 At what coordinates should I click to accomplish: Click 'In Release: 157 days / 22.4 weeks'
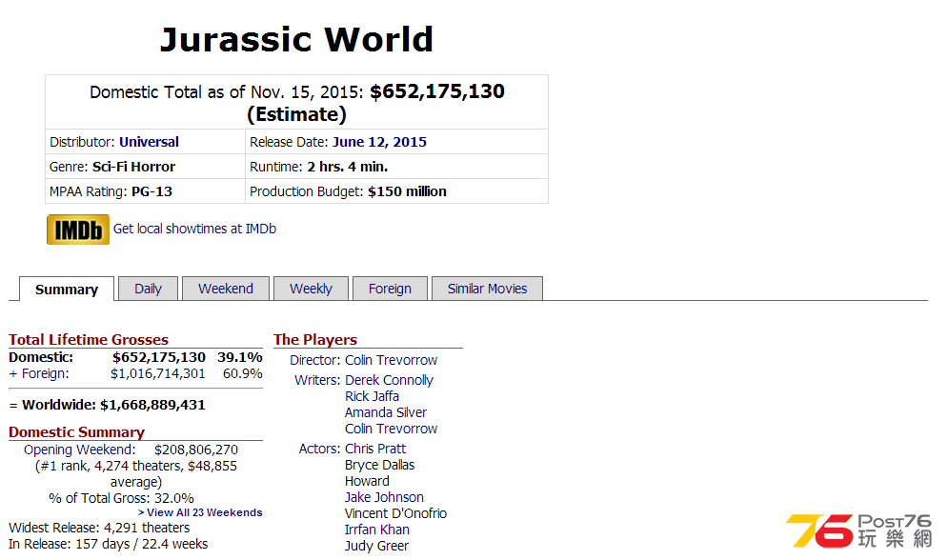coord(109,545)
